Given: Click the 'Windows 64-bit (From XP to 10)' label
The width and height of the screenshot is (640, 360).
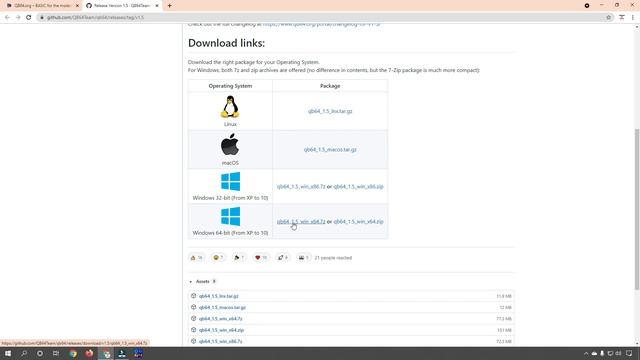Looking at the screenshot, I should tap(230, 233).
